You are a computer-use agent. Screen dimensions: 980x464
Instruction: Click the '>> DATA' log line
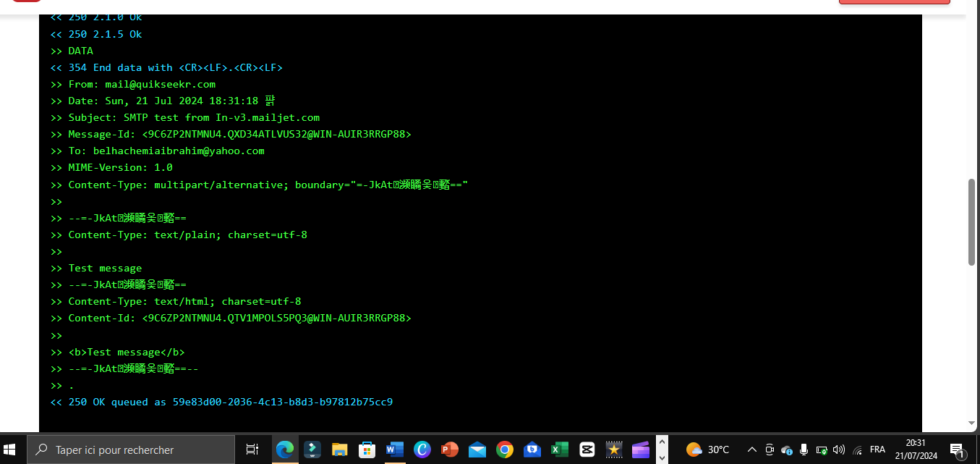pyautogui.click(x=72, y=51)
